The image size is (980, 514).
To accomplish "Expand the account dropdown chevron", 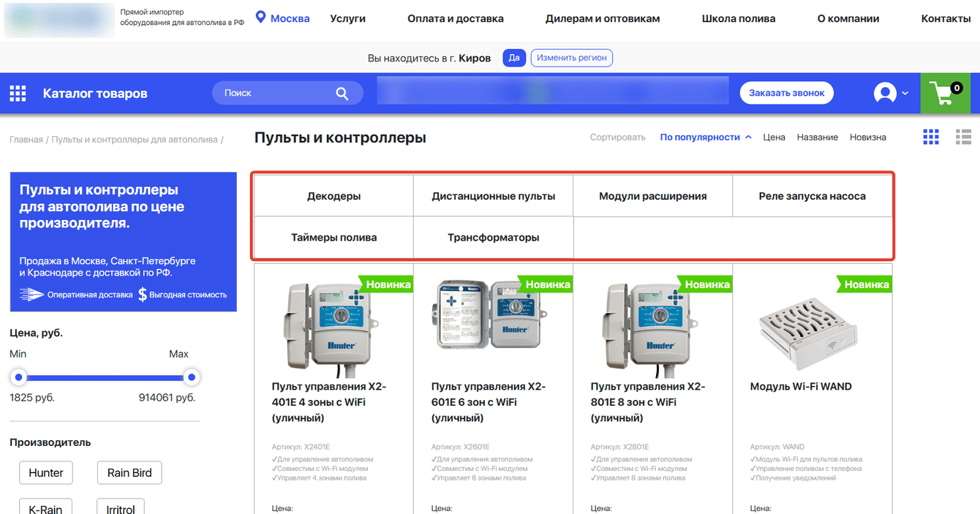I will pyautogui.click(x=905, y=94).
